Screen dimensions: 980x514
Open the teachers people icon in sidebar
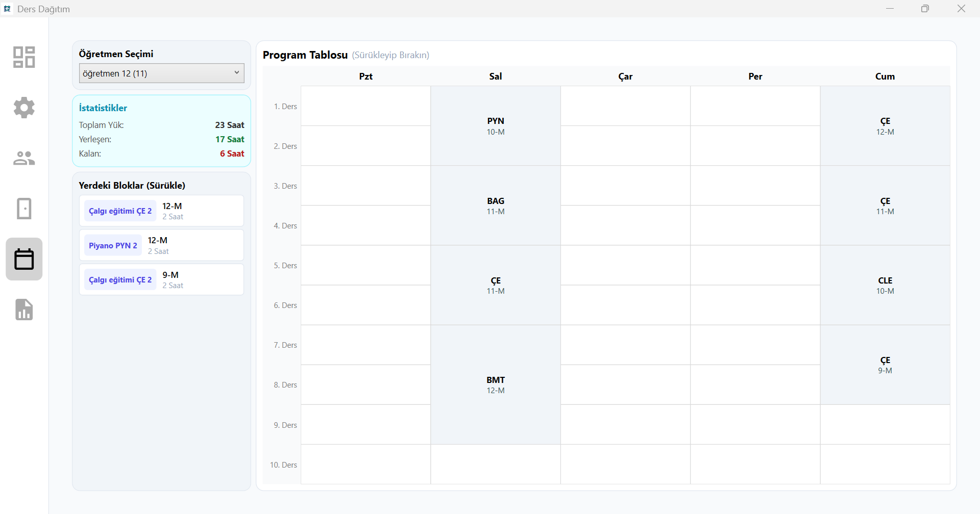click(24, 158)
